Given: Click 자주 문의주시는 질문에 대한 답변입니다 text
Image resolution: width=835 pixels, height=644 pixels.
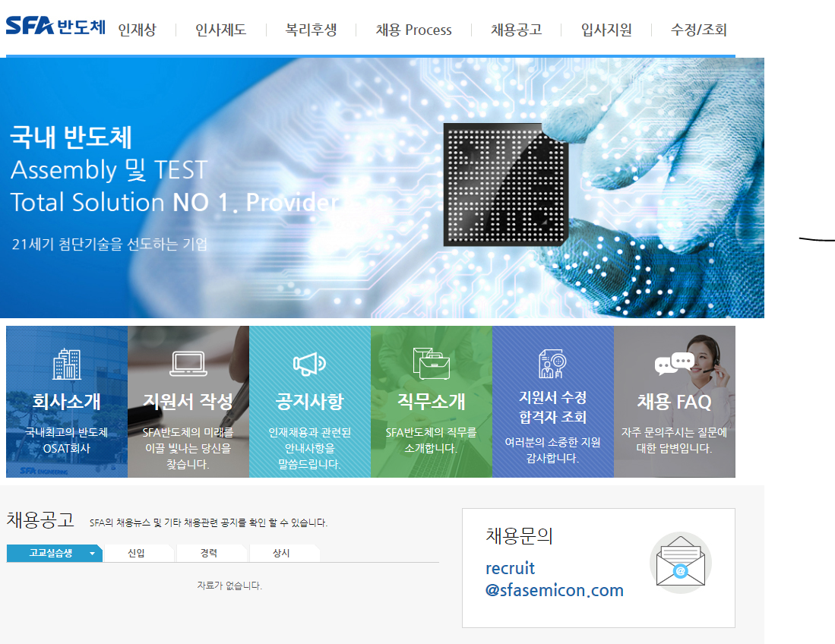Looking at the screenshot, I should pos(674,440).
